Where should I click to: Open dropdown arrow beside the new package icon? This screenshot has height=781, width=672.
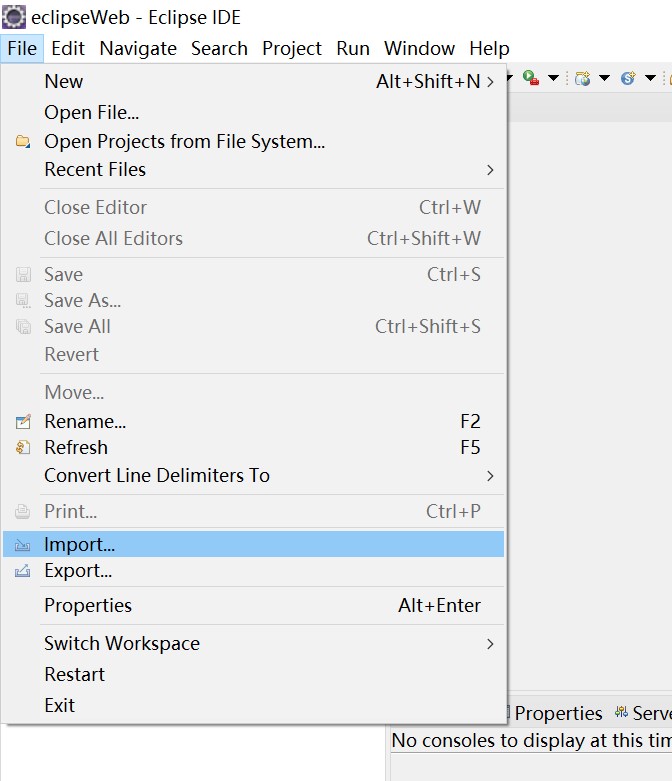pyautogui.click(x=604, y=78)
